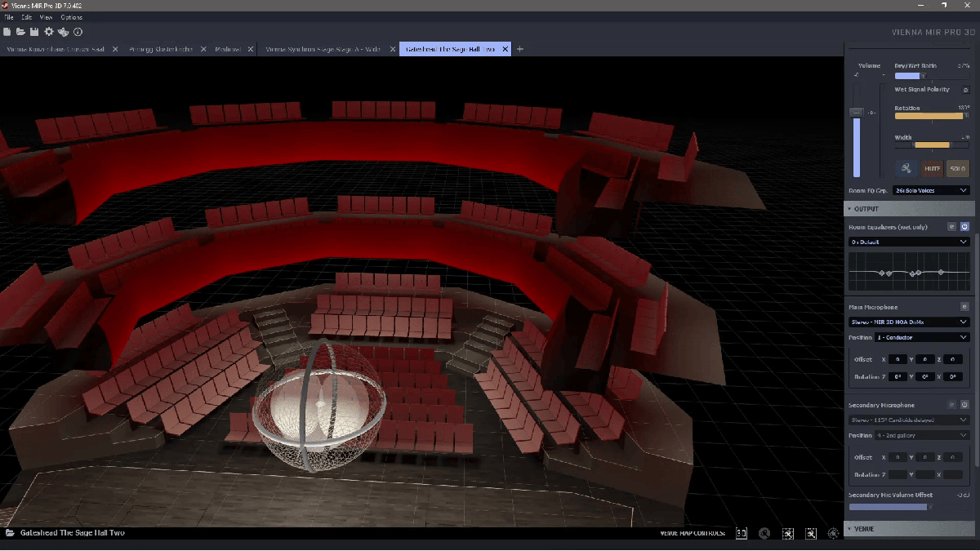Open the Room EQ Grp. dropdown
Image resolution: width=980 pixels, height=551 pixels.
pyautogui.click(x=931, y=190)
